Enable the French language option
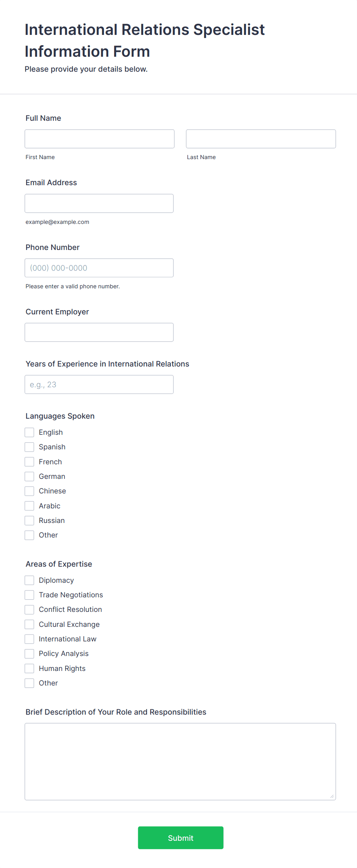This screenshot has height=868, width=357. [x=30, y=462]
